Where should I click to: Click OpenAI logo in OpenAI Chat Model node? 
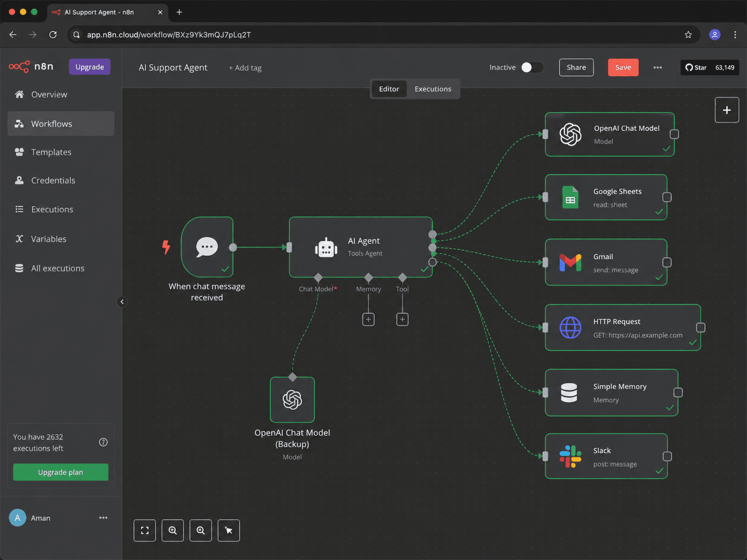pyautogui.click(x=571, y=135)
